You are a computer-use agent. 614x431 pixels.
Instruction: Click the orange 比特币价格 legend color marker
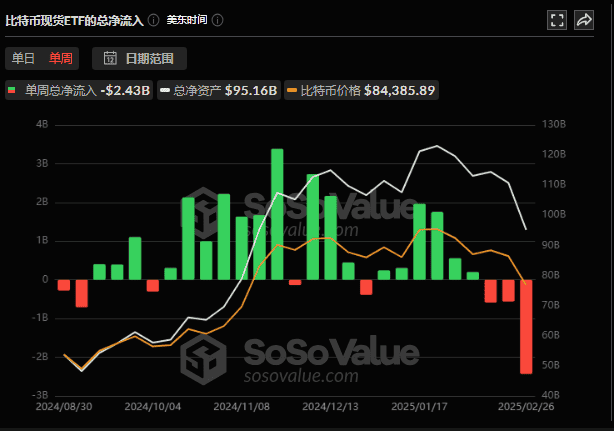tap(292, 91)
